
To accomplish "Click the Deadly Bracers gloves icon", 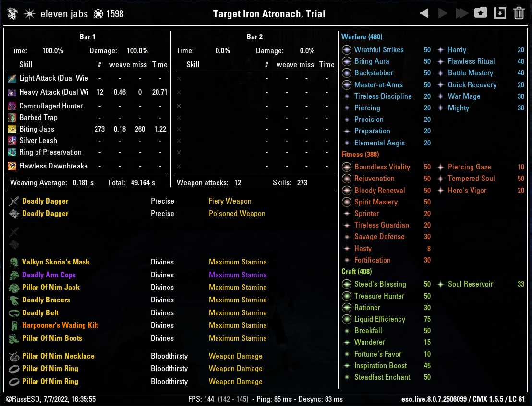I will click(x=14, y=300).
